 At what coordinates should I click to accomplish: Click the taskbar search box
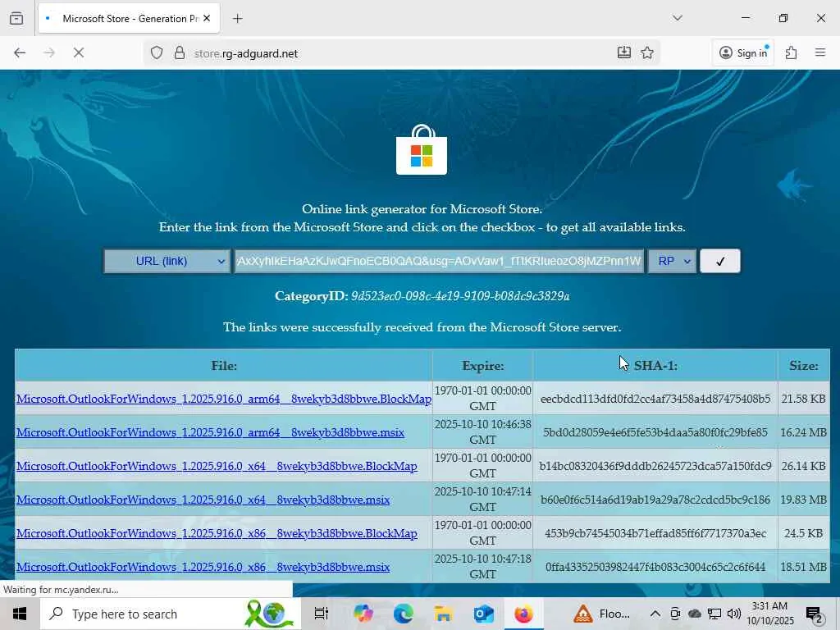pyautogui.click(x=171, y=614)
